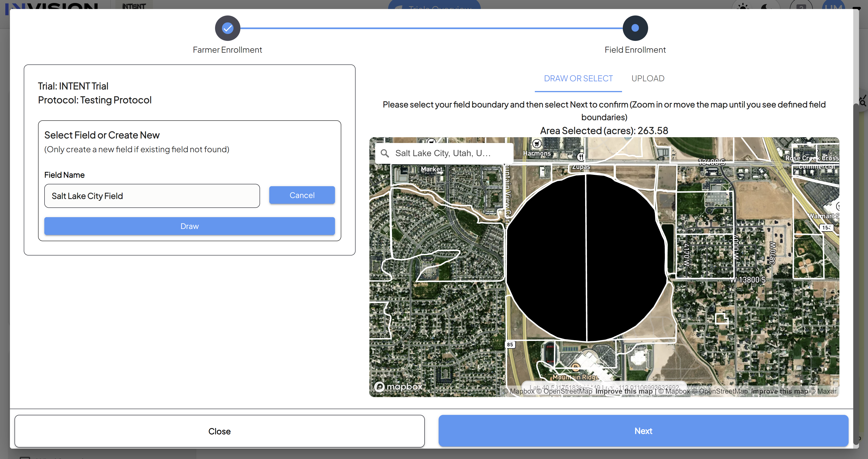Click the route 85 highway shield

[510, 345]
